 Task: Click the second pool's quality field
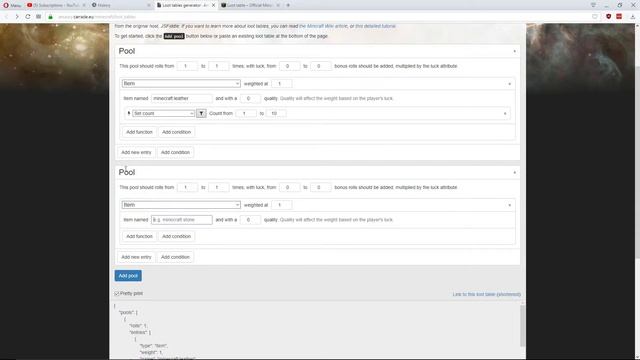coord(250,220)
